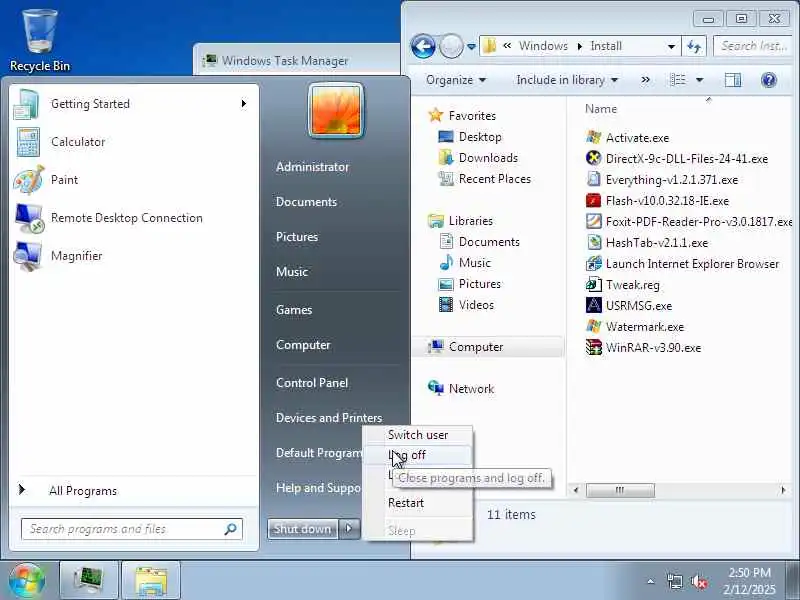Open Pictures from Start menu right pane
Viewport: 800px width, 600px height.
point(297,237)
